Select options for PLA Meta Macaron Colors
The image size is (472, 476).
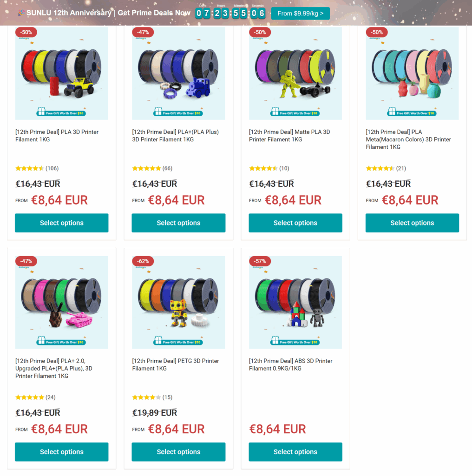pos(412,223)
